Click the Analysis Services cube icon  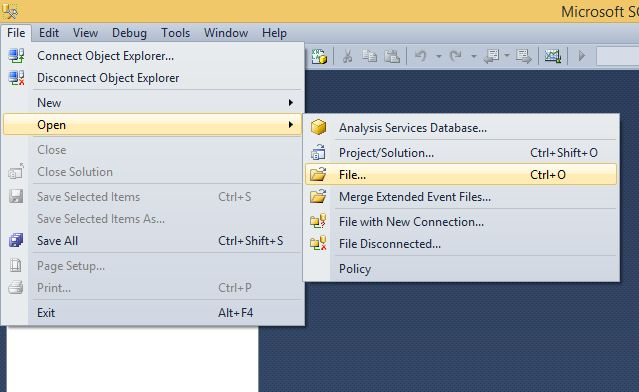tap(318, 128)
